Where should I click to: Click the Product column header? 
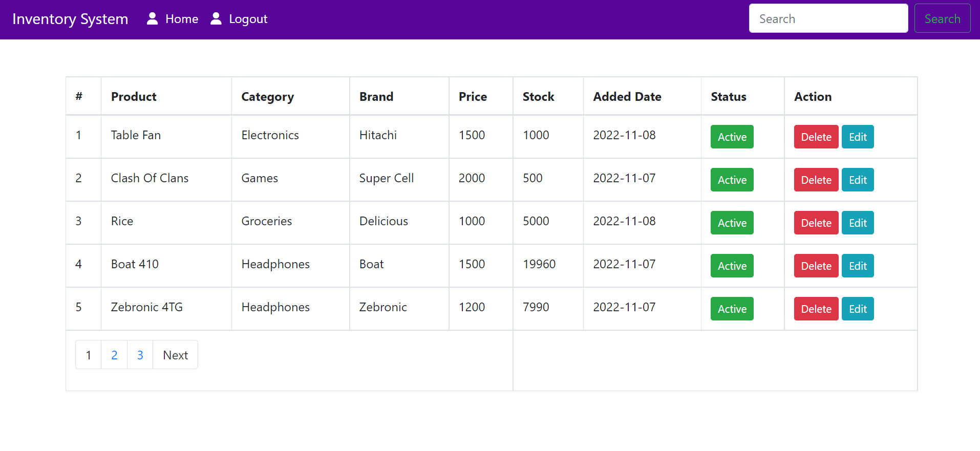pyautogui.click(x=133, y=96)
